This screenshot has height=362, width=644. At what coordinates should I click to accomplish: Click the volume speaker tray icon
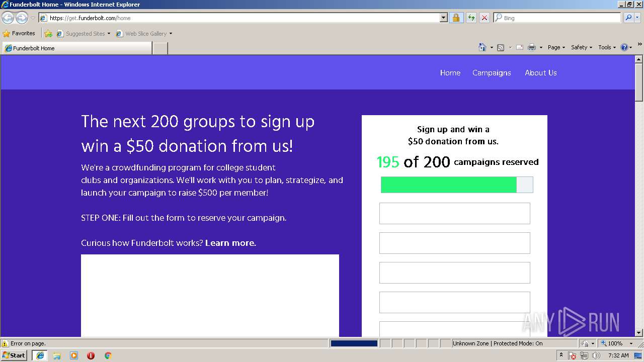pyautogui.click(x=596, y=355)
